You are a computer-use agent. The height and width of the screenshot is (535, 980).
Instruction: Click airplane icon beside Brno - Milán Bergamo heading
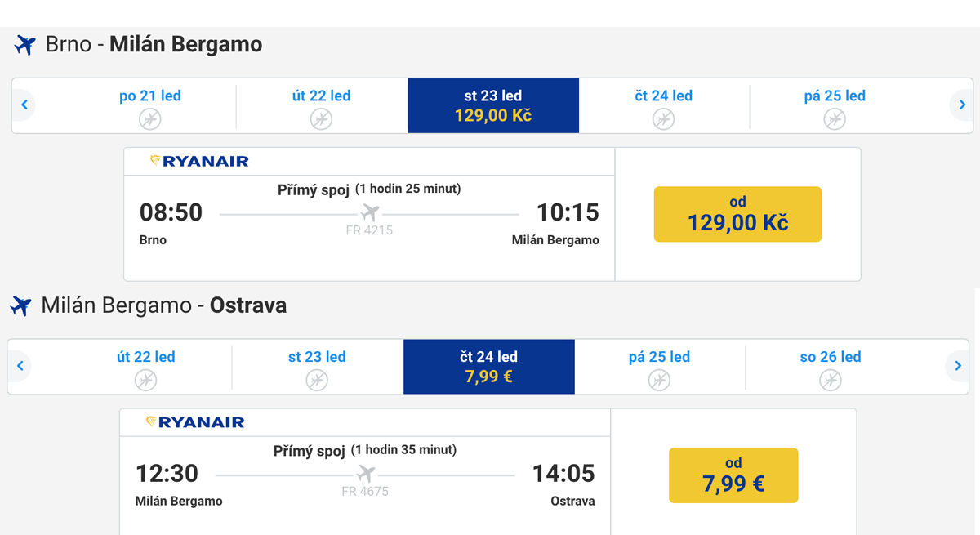(x=25, y=45)
